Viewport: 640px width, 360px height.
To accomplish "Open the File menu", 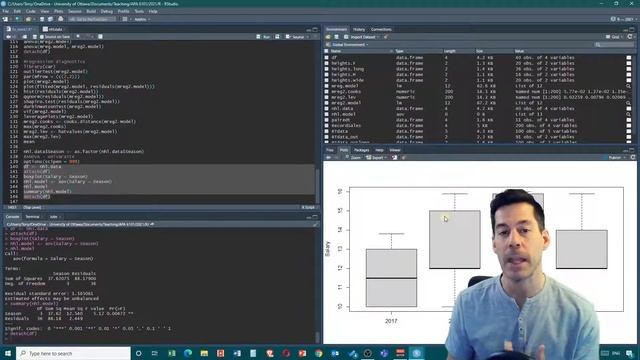I will (x=5, y=11).
